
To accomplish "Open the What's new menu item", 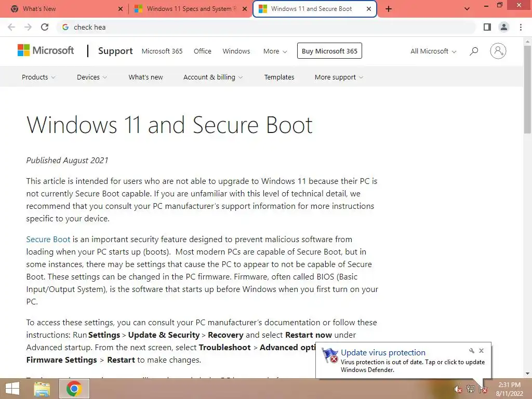I will [145, 77].
